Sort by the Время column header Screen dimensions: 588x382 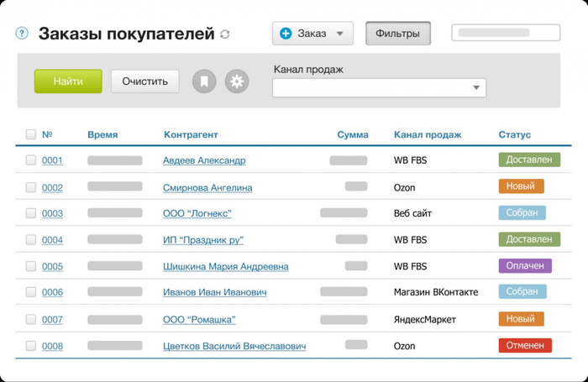tap(102, 134)
